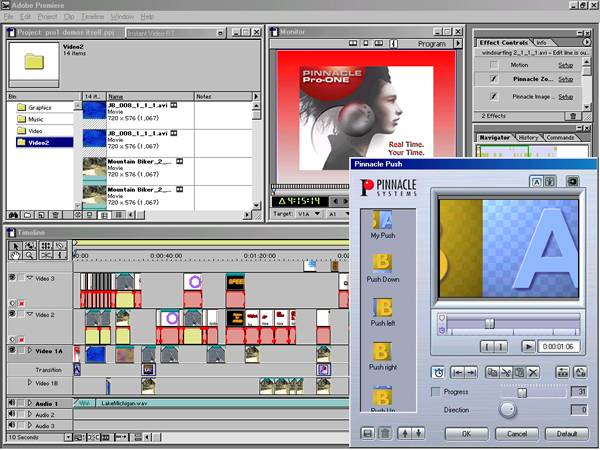This screenshot has height=450, width=600.
Task: Mute the Audio 3 track speaker
Action: pyautogui.click(x=12, y=425)
